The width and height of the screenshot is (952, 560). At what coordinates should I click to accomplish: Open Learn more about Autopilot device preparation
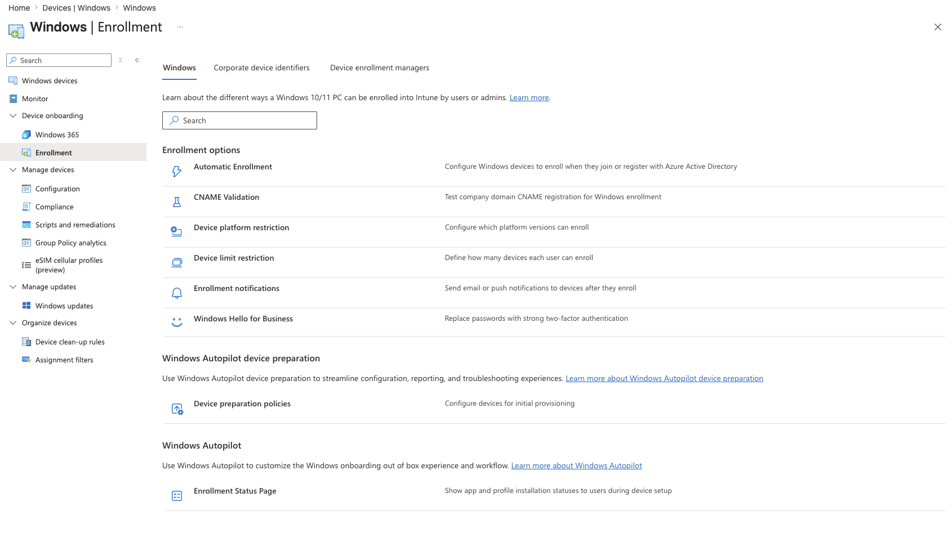(x=664, y=378)
